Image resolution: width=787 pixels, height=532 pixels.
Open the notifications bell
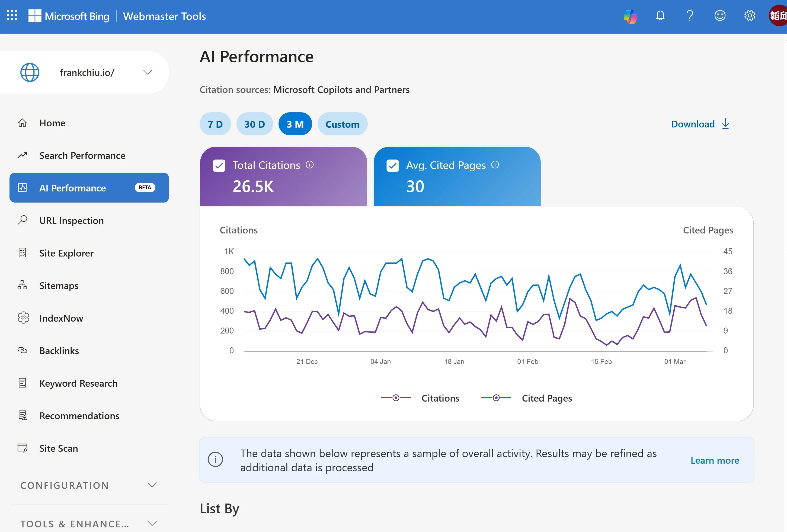click(660, 15)
